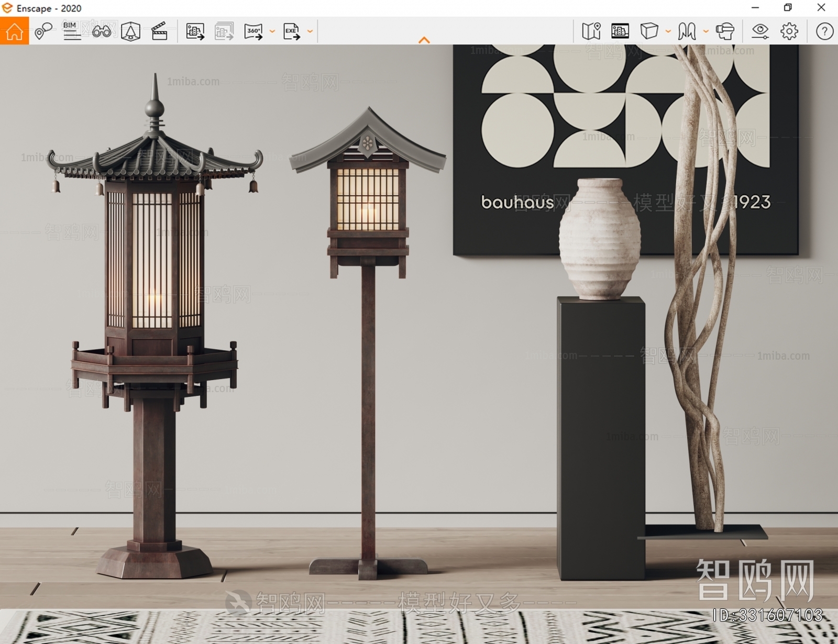838x644 pixels.
Task: Expand the 360° panorama export options arrow
Action: [272, 31]
